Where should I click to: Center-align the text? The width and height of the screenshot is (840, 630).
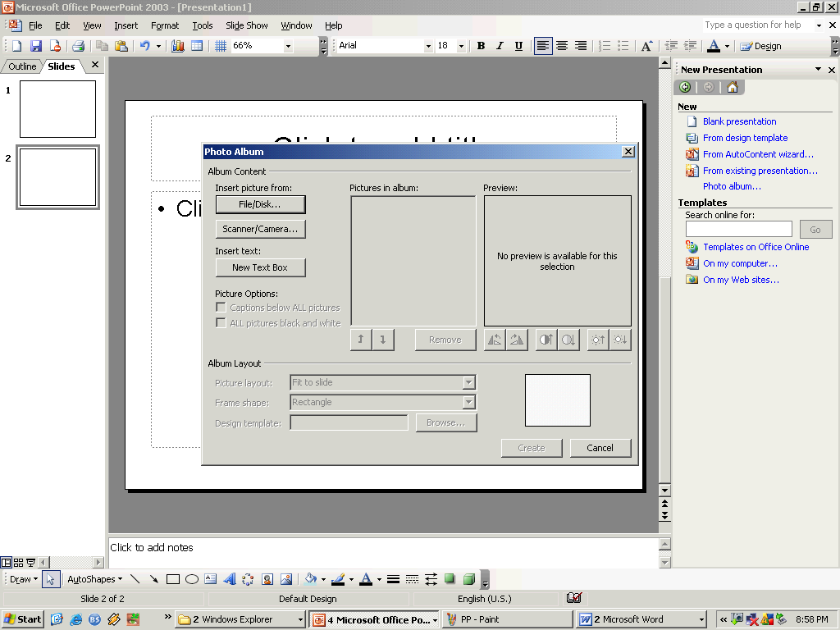(x=562, y=46)
